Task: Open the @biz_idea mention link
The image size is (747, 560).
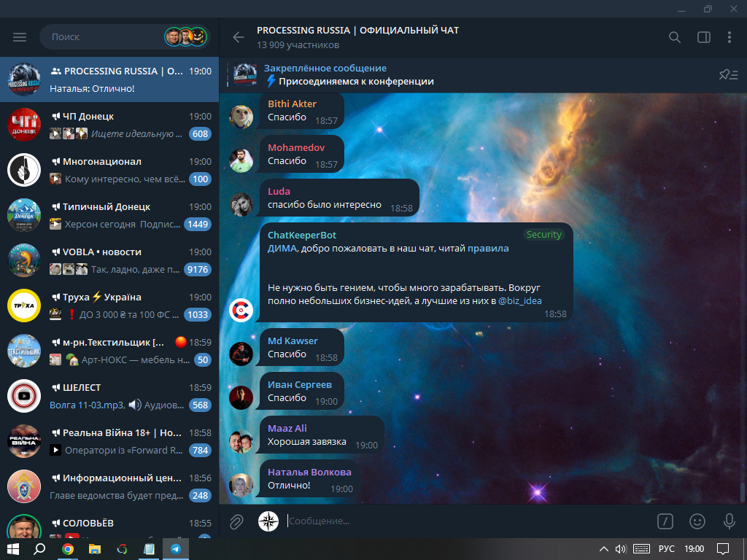Action: click(x=519, y=301)
